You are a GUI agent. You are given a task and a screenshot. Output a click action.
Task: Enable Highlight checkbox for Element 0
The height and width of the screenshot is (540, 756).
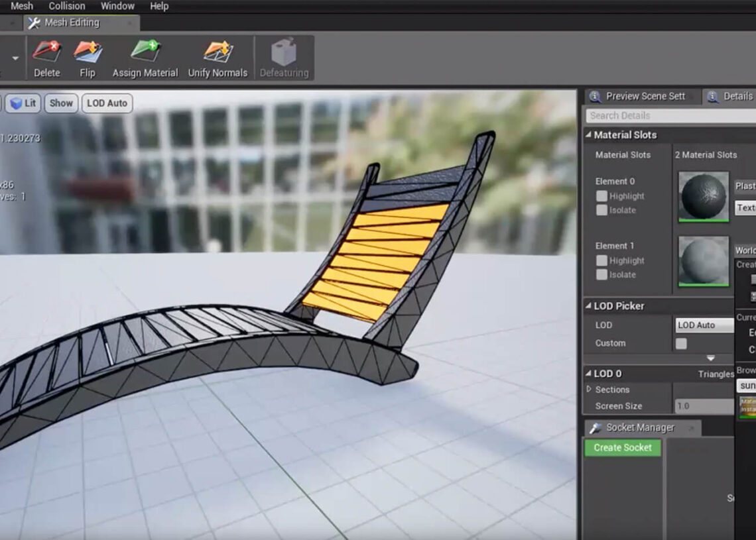tap(601, 196)
